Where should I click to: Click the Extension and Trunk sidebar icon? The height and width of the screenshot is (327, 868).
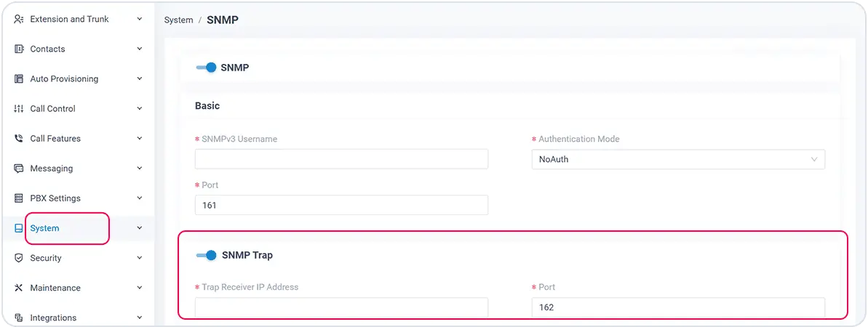coord(19,19)
